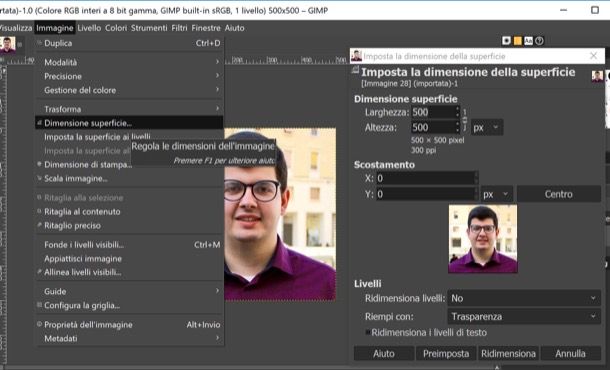The width and height of the screenshot is (610, 370).
Task: Click the Proprietà dell'immagine entry icon
Action: click(39, 324)
